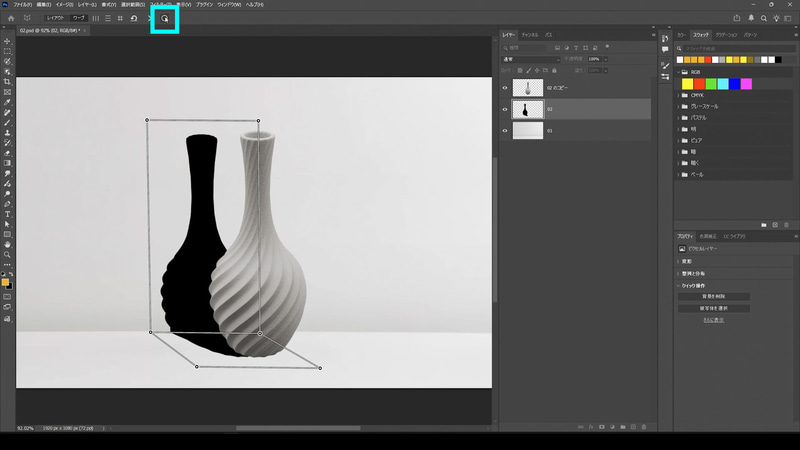Reset the perspective warp with the undo arrow

[134, 18]
